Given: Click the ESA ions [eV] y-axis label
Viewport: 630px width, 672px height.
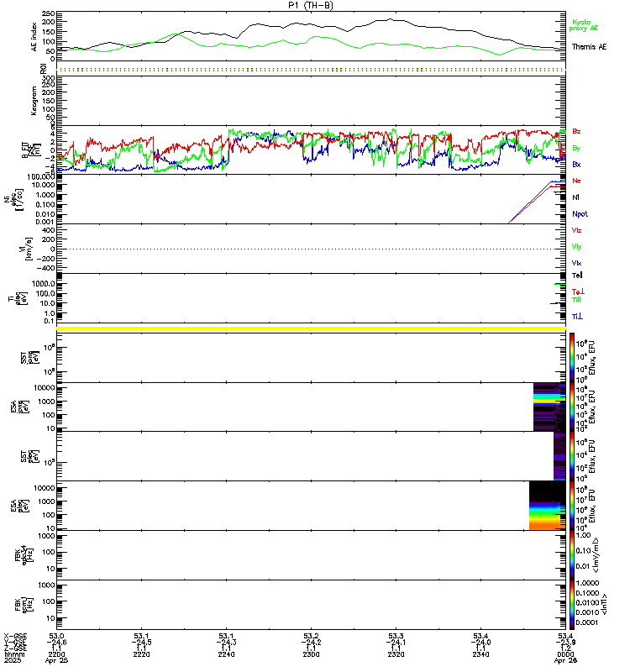Looking at the screenshot, I should coord(19,407).
